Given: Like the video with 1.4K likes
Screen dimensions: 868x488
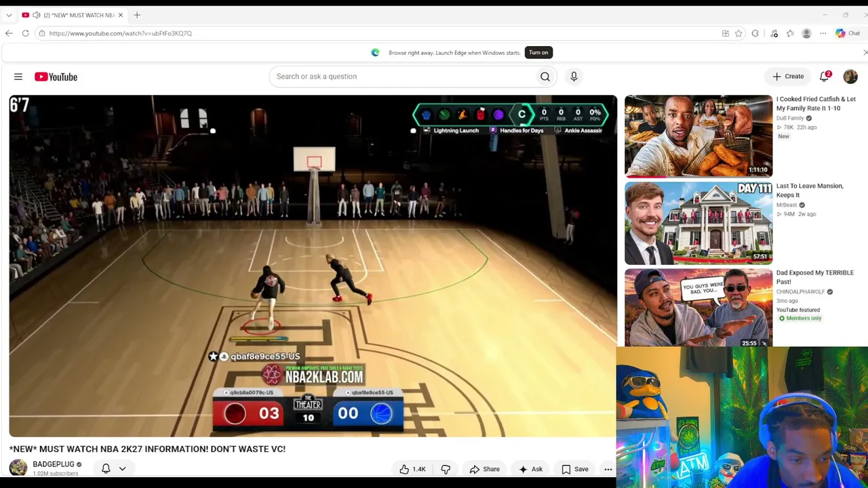Looking at the screenshot, I should (x=412, y=469).
